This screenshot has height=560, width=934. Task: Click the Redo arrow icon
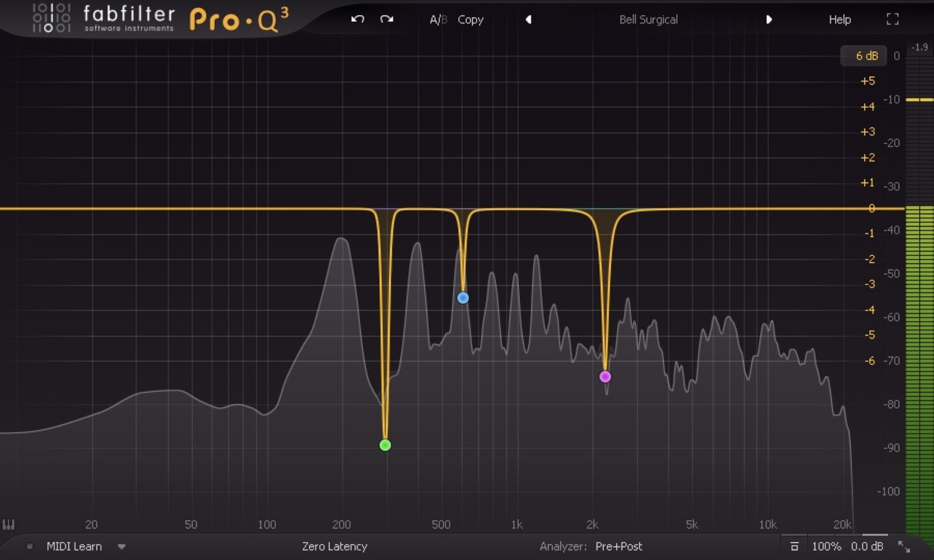[387, 19]
